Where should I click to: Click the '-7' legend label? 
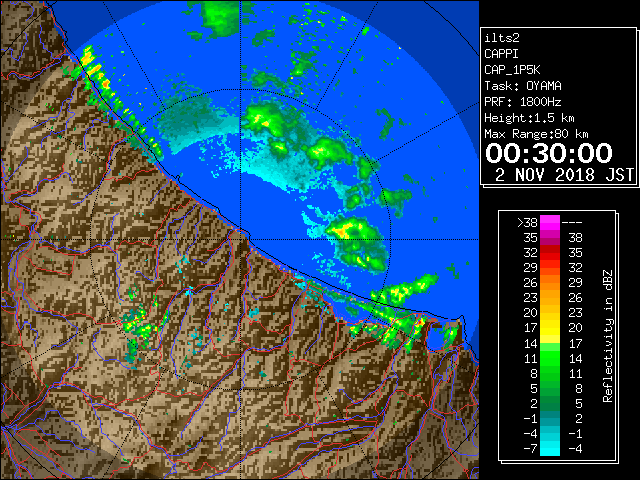pyautogui.click(x=530, y=449)
